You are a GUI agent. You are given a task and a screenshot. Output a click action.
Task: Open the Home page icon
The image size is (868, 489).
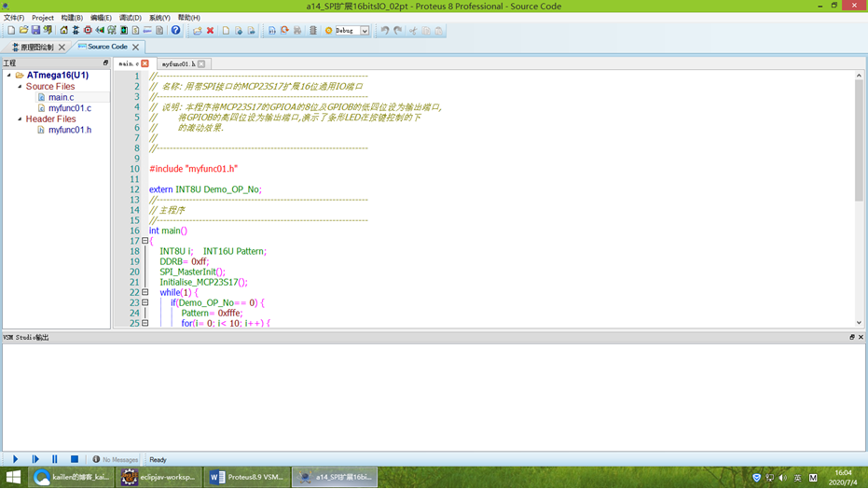63,31
